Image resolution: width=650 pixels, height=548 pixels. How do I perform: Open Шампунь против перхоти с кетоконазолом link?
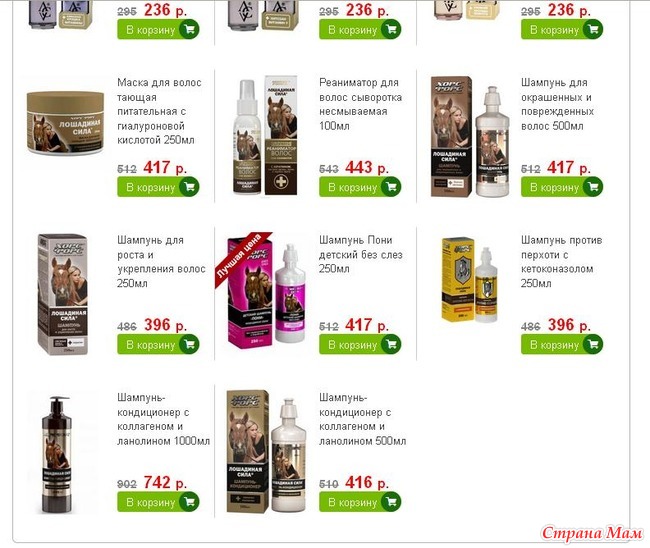pos(562,262)
